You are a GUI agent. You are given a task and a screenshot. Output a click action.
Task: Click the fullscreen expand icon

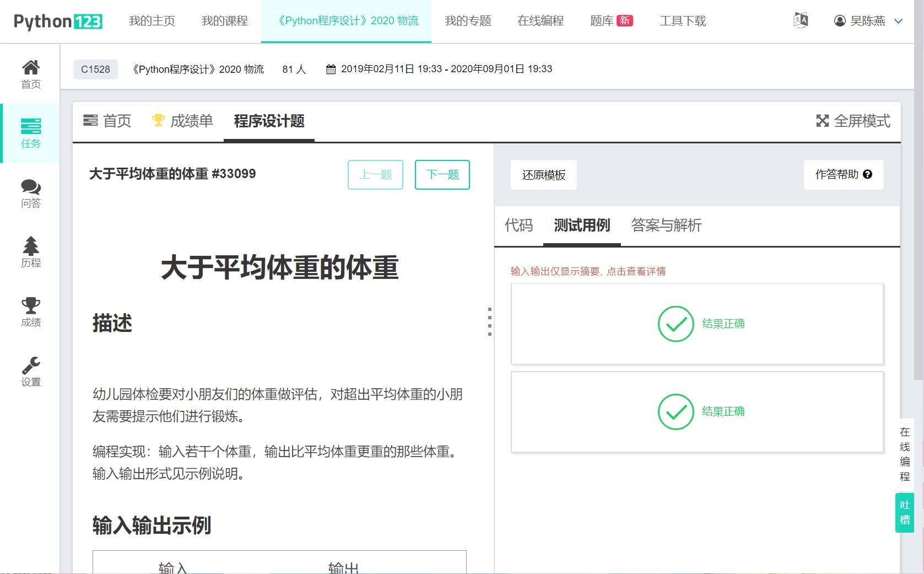pyautogui.click(x=823, y=121)
